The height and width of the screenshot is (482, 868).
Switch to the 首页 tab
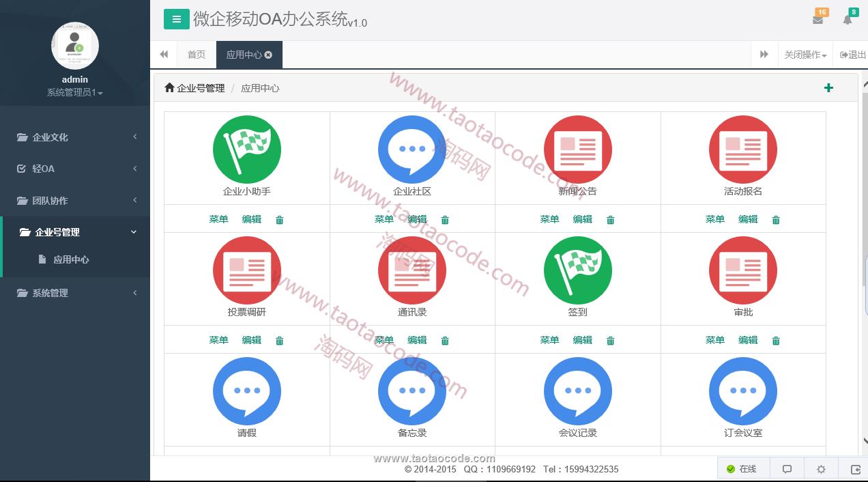point(197,55)
